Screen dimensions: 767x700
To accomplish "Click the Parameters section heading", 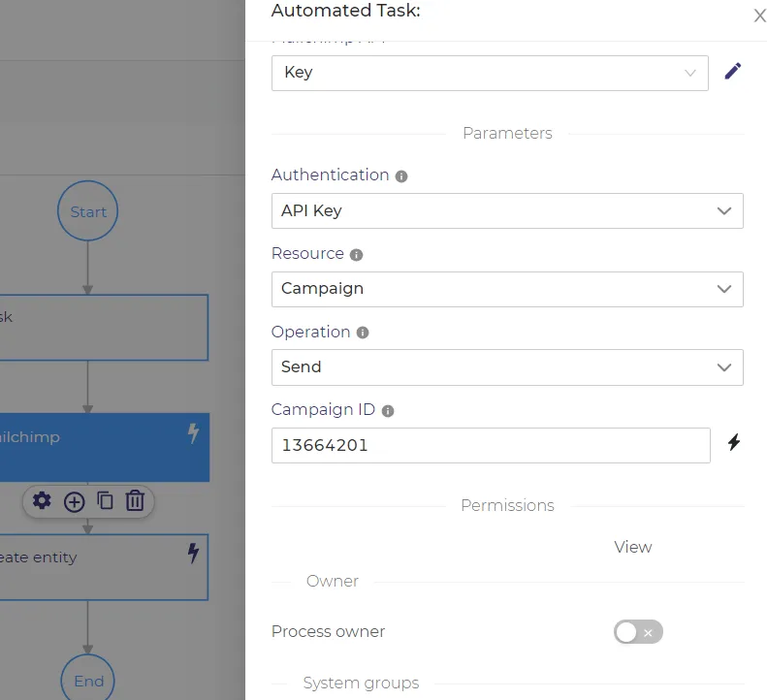I will tap(507, 133).
